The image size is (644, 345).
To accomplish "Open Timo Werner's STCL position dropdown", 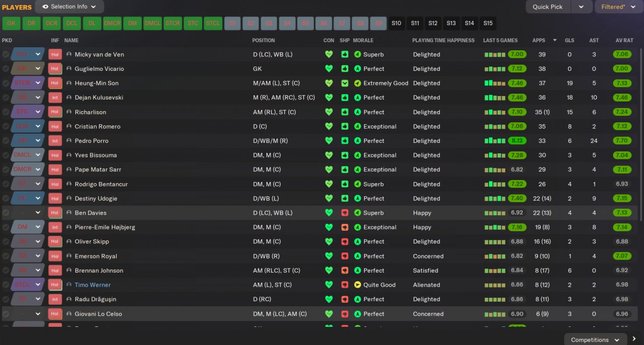I will 28,285.
